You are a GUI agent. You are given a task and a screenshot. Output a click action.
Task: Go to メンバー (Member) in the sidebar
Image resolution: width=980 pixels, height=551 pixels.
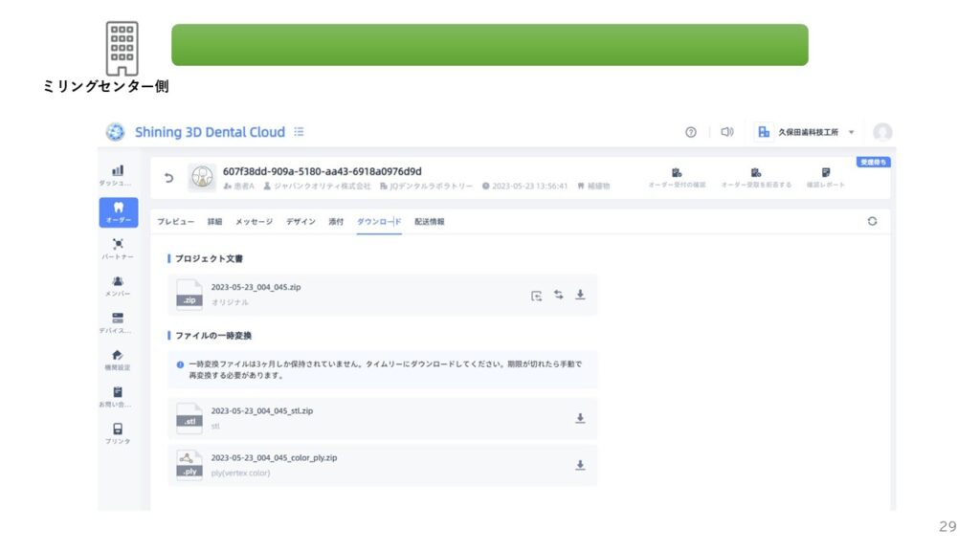[x=118, y=286]
